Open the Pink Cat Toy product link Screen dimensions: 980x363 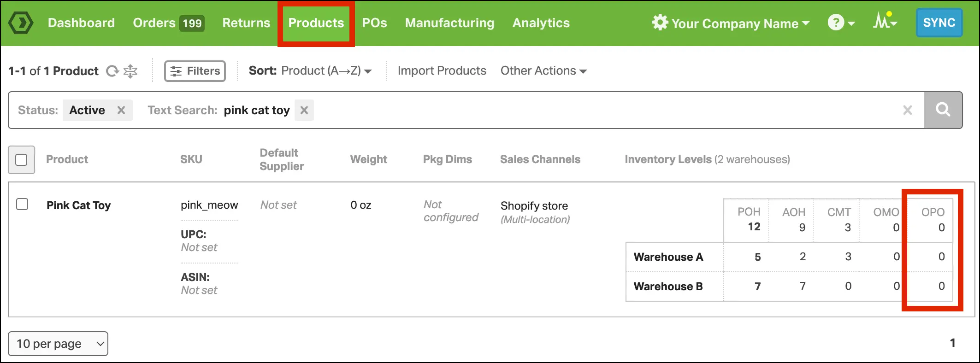[x=78, y=205]
